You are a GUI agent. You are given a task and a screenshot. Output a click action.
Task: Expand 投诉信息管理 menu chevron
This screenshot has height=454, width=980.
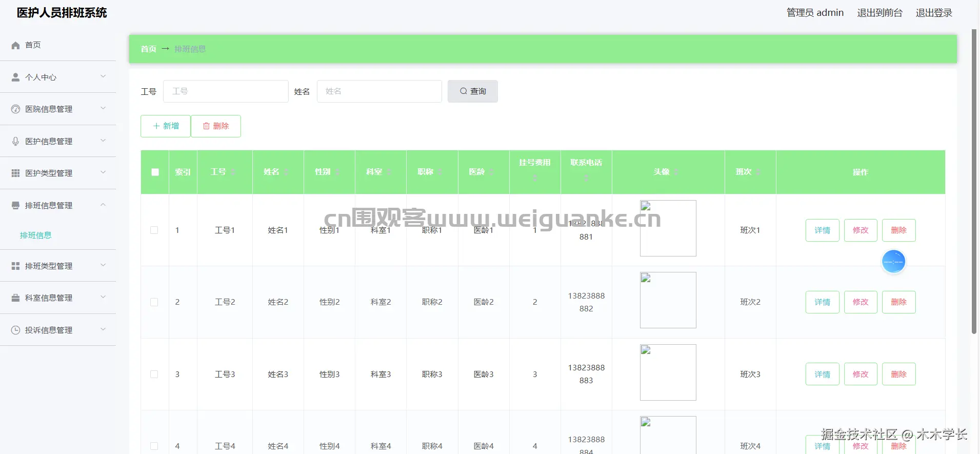coord(103,329)
